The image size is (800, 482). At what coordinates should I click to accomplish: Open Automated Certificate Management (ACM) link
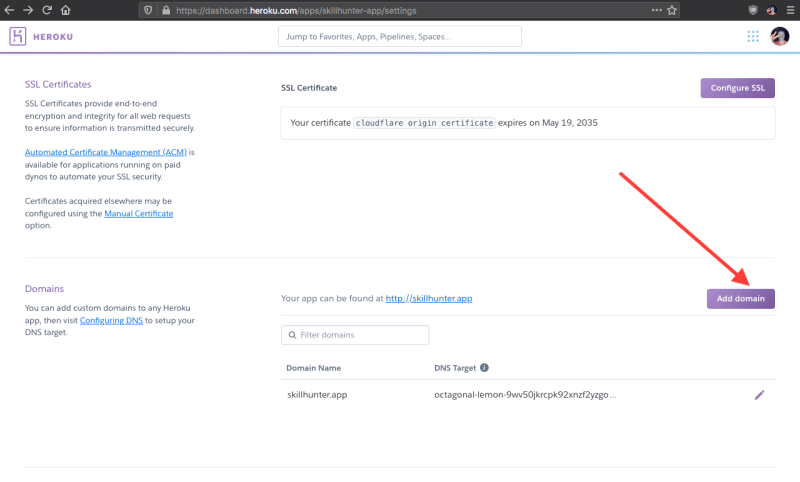tap(106, 152)
